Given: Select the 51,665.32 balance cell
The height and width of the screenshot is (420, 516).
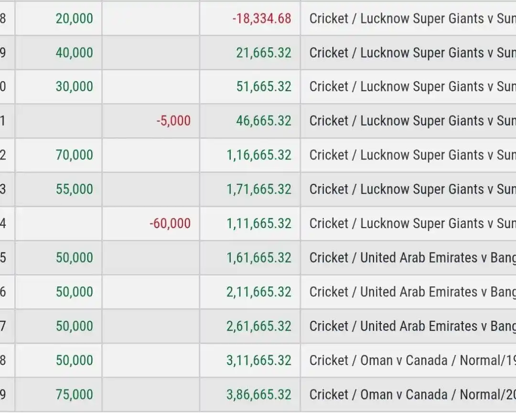Looking at the screenshot, I should (263, 87).
